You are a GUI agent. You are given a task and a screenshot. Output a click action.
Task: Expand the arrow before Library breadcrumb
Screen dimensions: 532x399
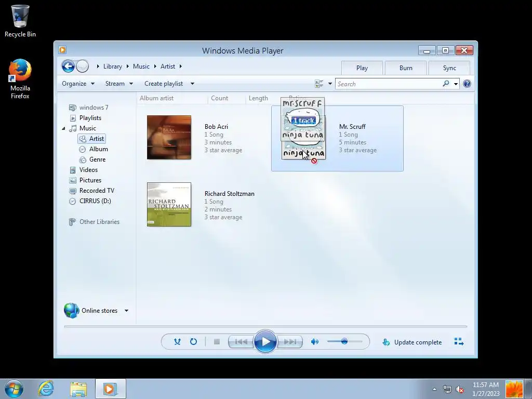click(x=98, y=66)
